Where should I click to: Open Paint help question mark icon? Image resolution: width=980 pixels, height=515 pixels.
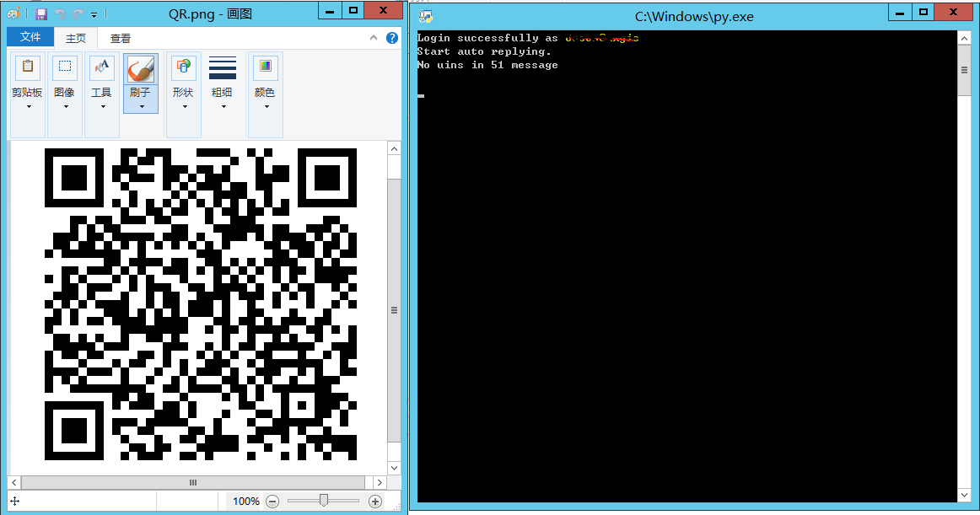click(x=392, y=38)
